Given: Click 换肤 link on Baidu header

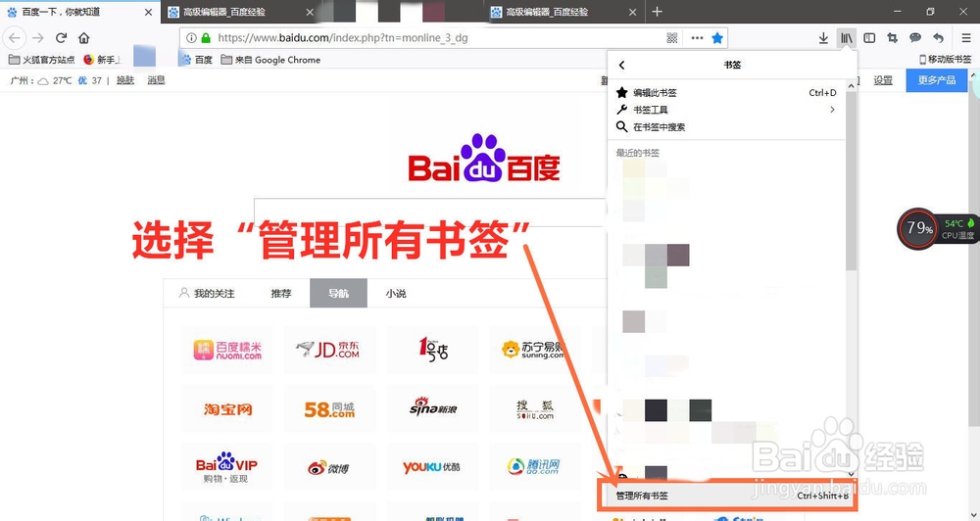Looking at the screenshot, I should 125,80.
